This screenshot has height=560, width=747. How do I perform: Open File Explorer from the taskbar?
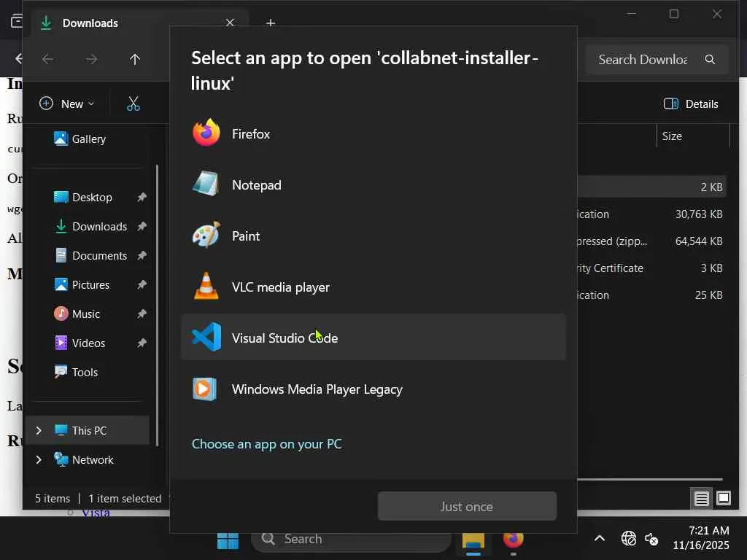[x=473, y=541]
